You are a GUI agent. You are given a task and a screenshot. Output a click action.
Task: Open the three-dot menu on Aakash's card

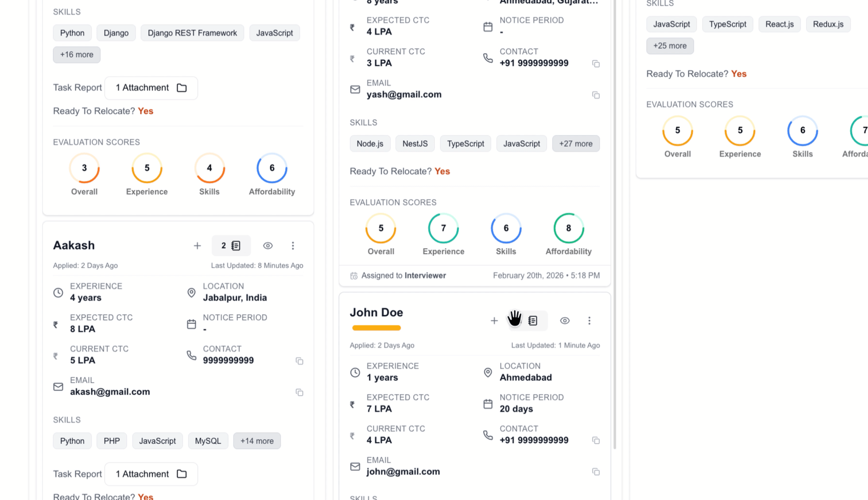click(293, 245)
